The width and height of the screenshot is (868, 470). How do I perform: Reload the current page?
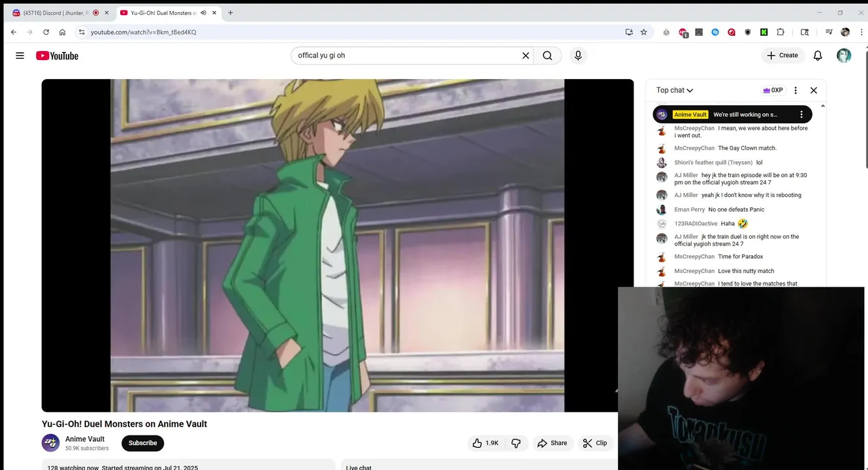click(x=46, y=32)
